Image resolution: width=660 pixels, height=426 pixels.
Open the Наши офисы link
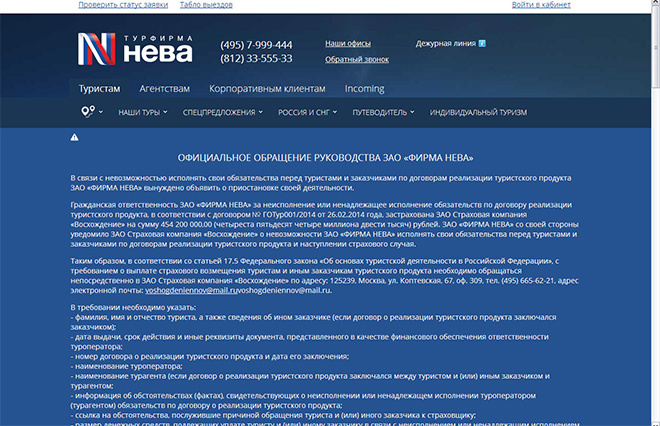[x=348, y=43]
